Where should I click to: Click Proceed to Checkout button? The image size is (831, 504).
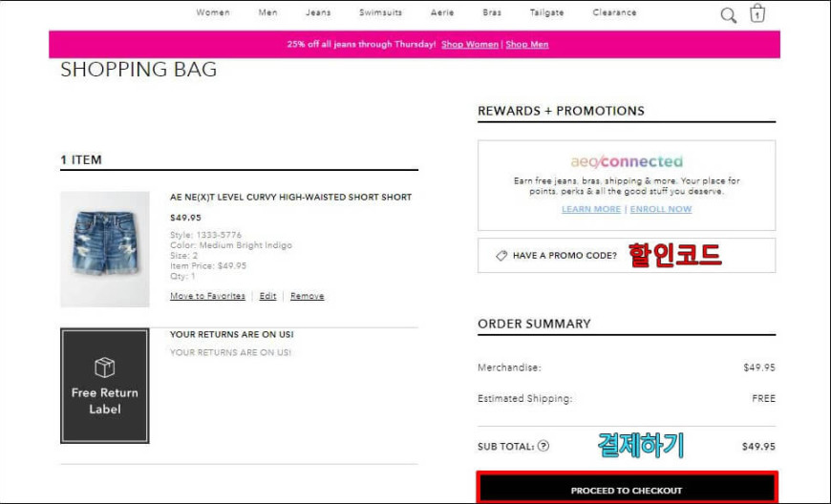[627, 488]
